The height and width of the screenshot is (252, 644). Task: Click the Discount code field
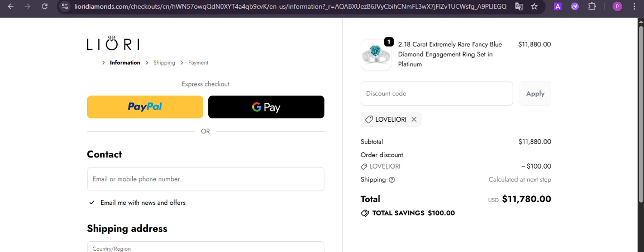(x=437, y=93)
